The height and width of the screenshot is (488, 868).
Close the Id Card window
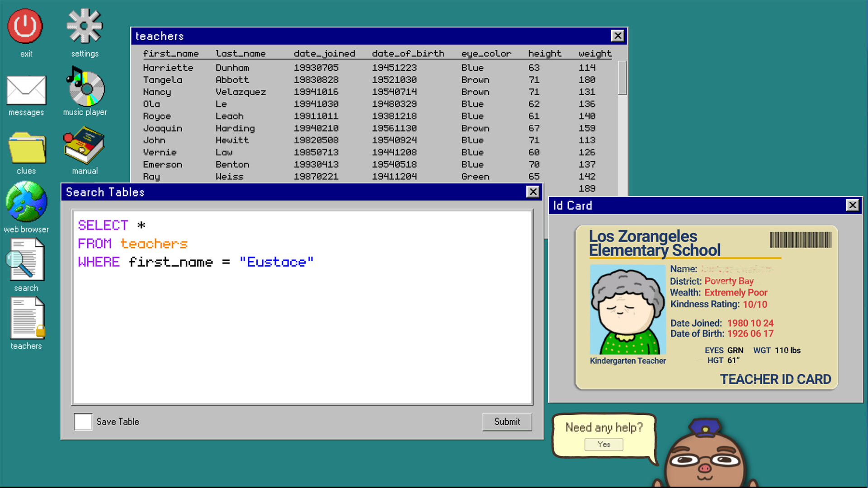(853, 205)
